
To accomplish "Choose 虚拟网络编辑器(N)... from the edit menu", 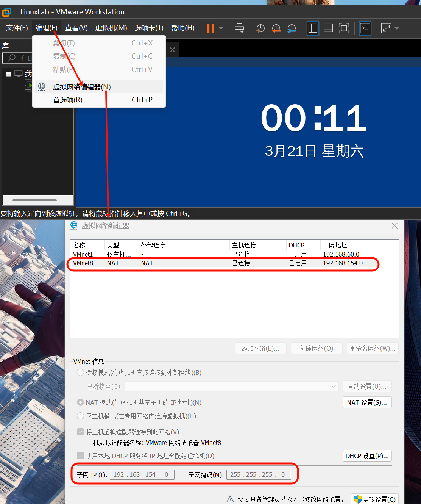I will point(99,87).
